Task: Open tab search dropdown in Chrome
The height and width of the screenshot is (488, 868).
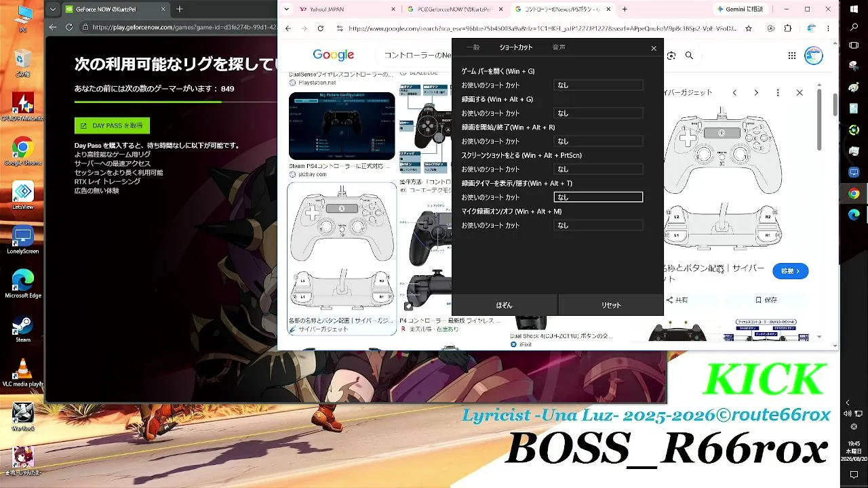Action: (x=286, y=9)
